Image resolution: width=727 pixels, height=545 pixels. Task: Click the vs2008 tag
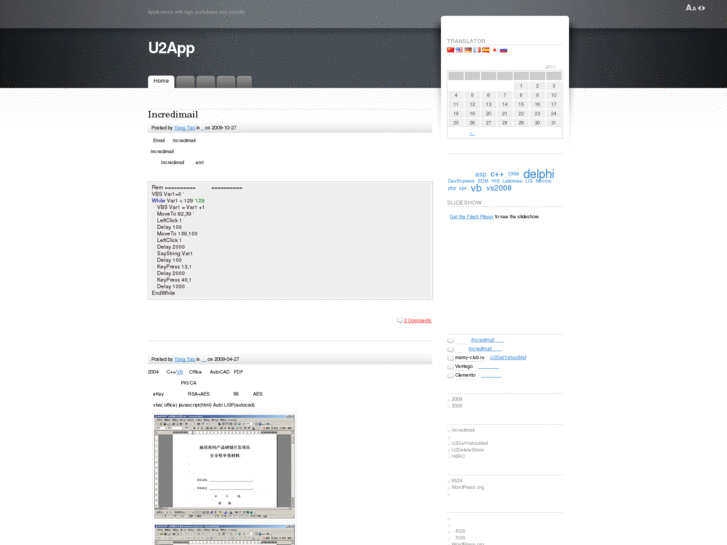point(498,188)
